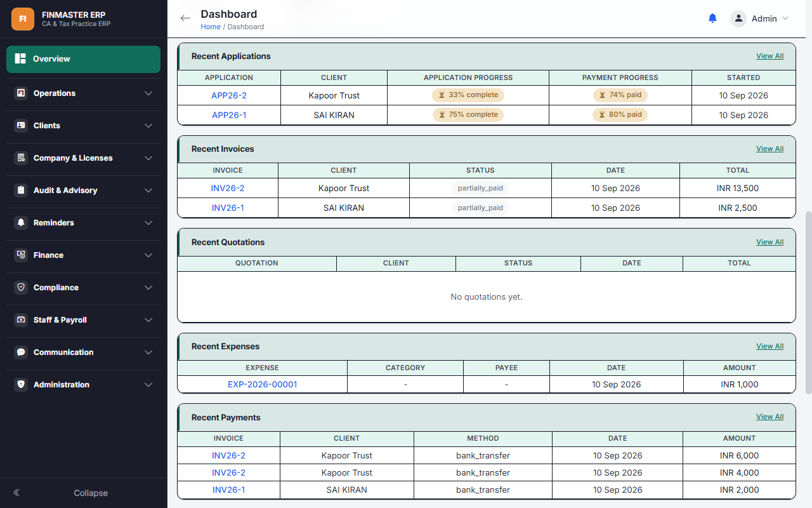Viewport: 812px width, 508px height.
Task: Click the Administration shield icon
Action: (21, 385)
